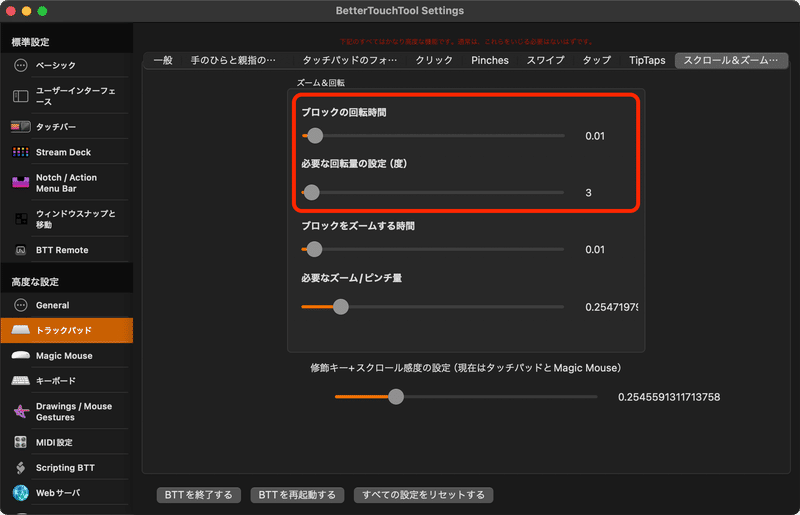
Task: Click the ブロックの回転時間 slider knob
Action: [x=315, y=136]
